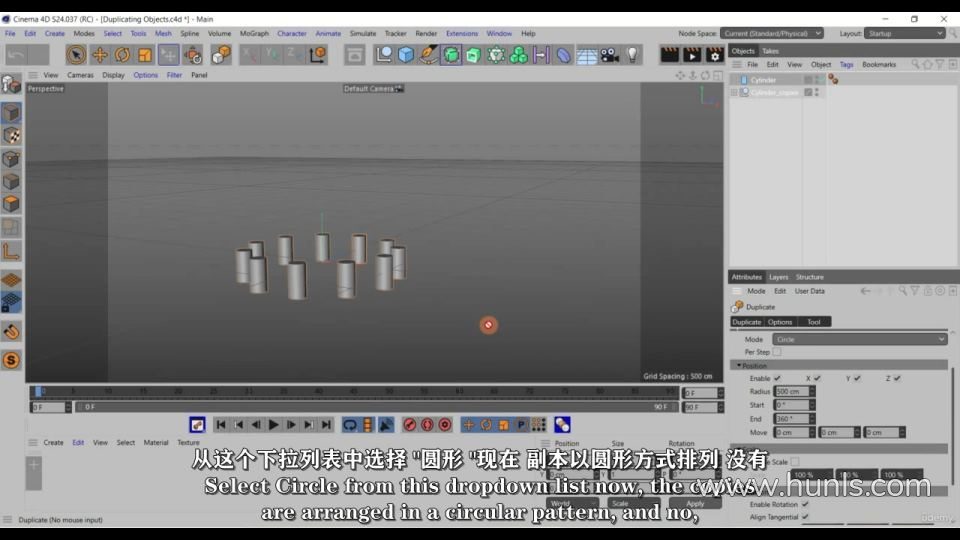Select the Spline Pen tool
960x540 pixels.
[428, 55]
